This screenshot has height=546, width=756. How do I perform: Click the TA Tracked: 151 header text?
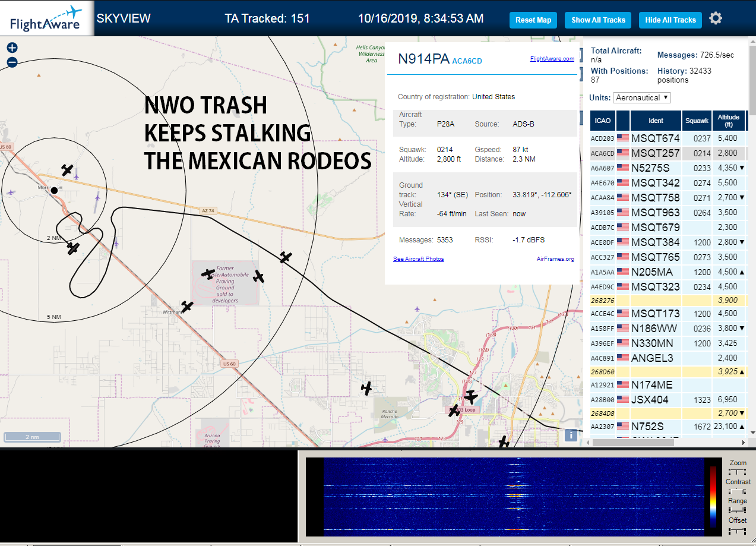(267, 18)
